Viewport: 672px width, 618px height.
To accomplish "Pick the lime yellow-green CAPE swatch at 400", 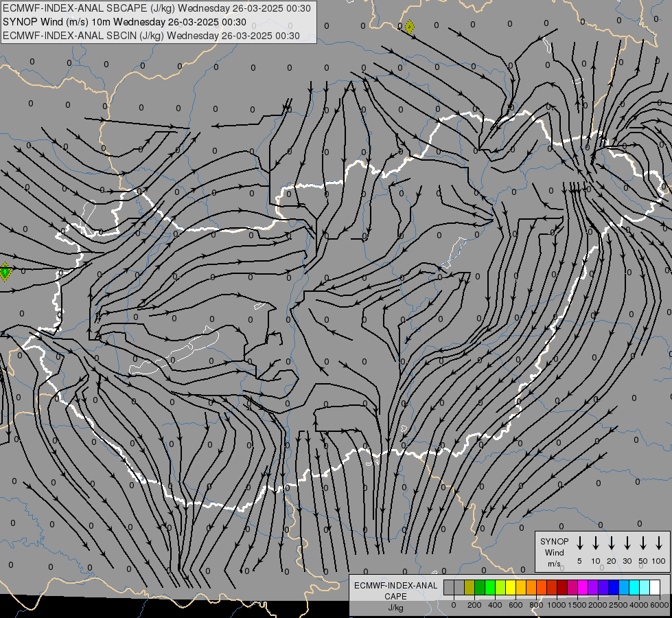I will tap(500, 588).
